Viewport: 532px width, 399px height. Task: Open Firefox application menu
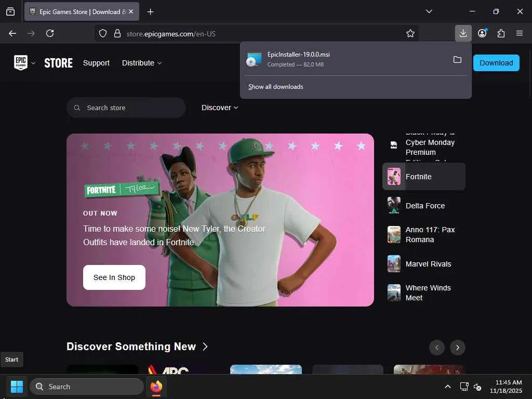click(x=520, y=33)
